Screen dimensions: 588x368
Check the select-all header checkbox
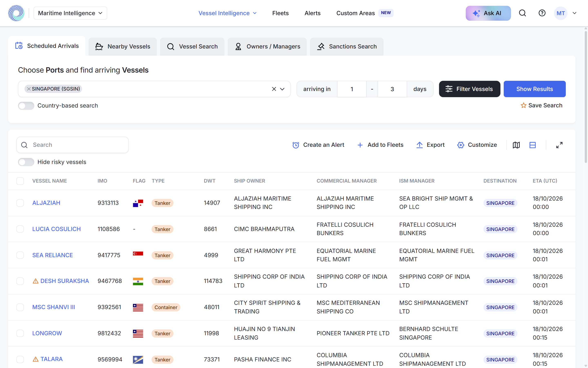pyautogui.click(x=20, y=181)
